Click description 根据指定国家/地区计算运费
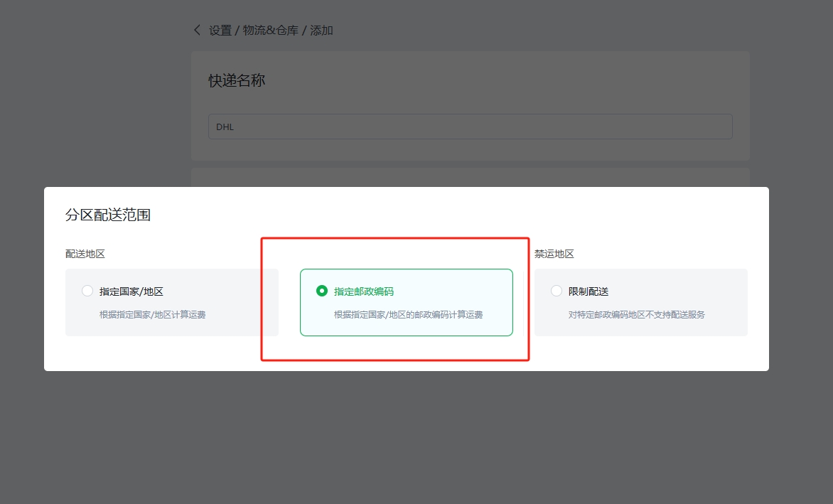Screen dimensions: 833x504 [153, 314]
